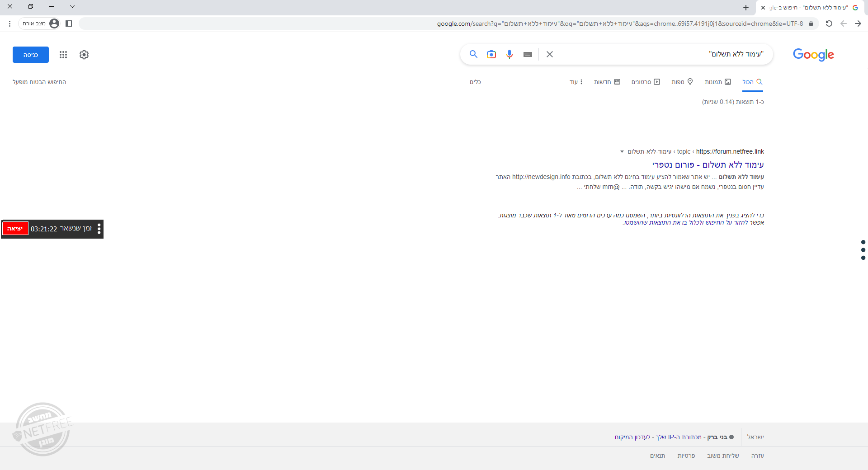Start voice search with microphone icon
Screen dimensions: 868x470
coord(509,54)
